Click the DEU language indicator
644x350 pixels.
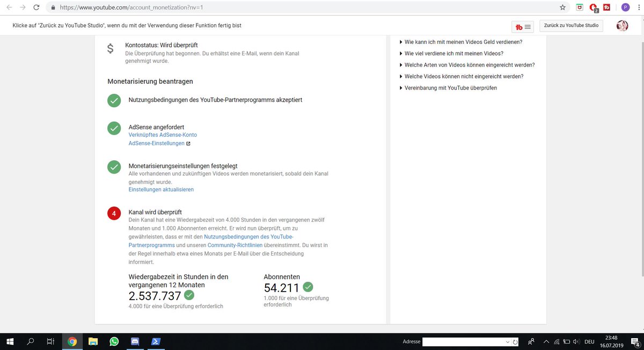(x=589, y=341)
